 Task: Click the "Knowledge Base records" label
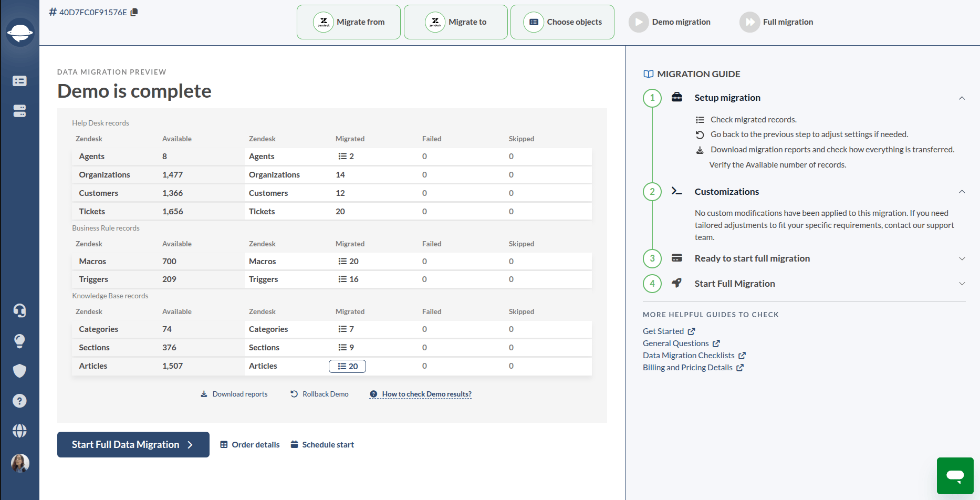pyautogui.click(x=110, y=296)
